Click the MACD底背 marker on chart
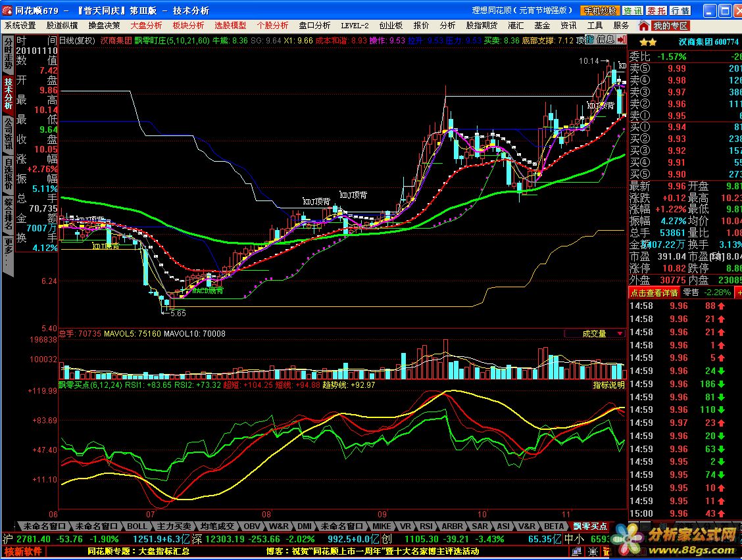This screenshot has width=742, height=560. point(207,291)
